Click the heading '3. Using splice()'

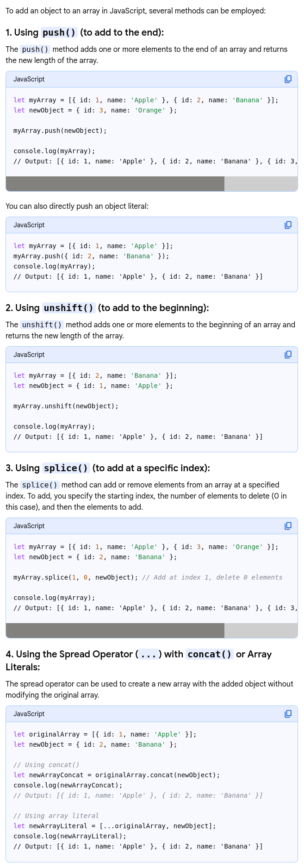coord(107,468)
